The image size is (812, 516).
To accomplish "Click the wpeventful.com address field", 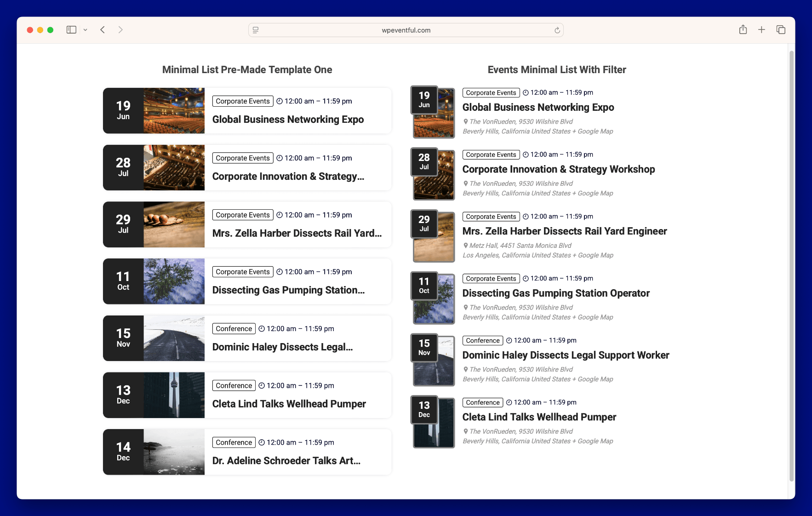I will [x=406, y=30].
